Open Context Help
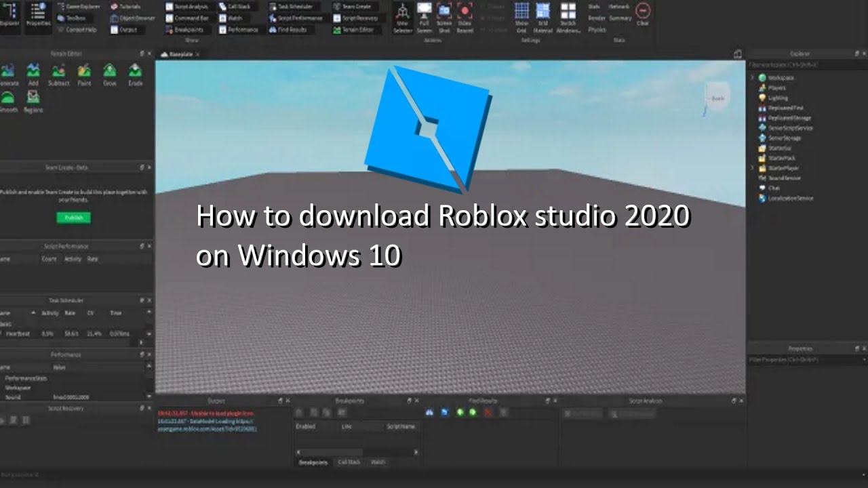868x488 pixels. click(x=77, y=30)
